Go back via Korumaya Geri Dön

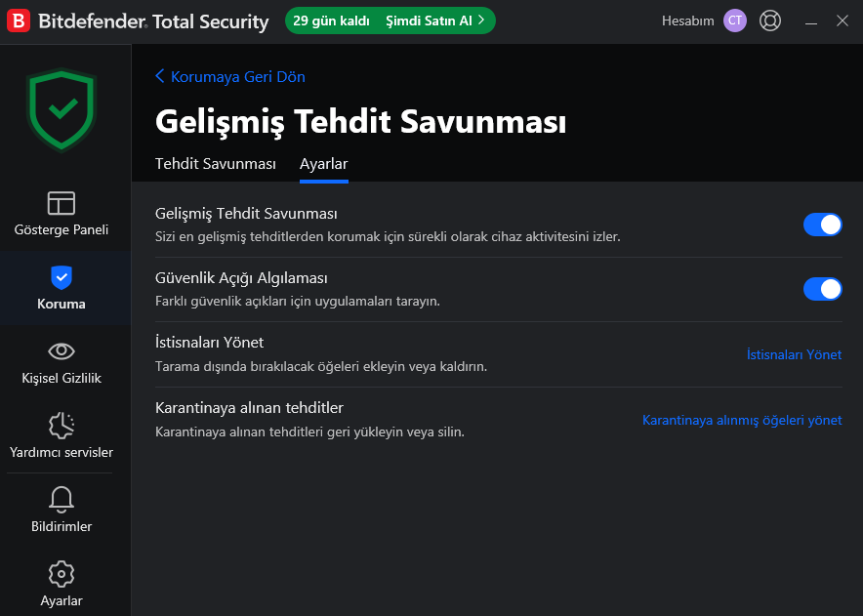(x=230, y=76)
